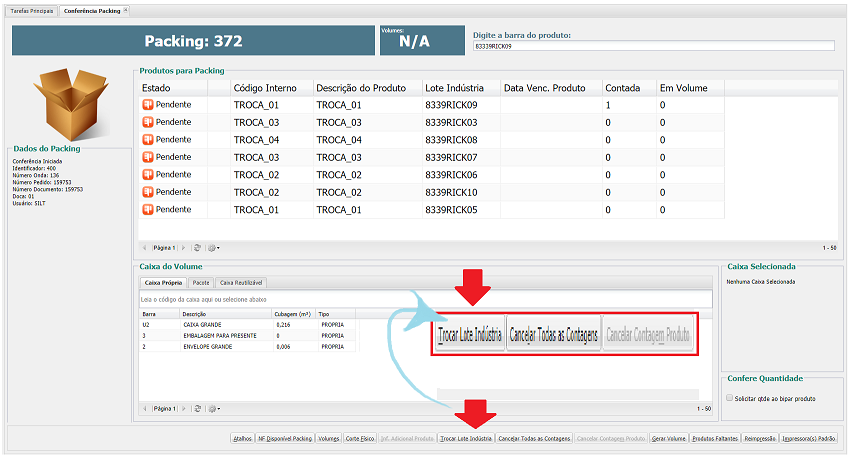
Task: Go to next page in products grid
Action: 185,247
